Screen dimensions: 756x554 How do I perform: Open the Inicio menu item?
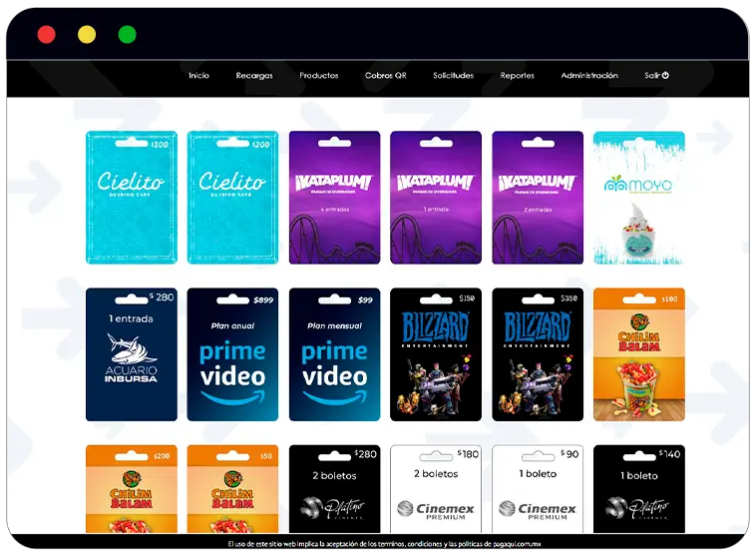tap(198, 76)
